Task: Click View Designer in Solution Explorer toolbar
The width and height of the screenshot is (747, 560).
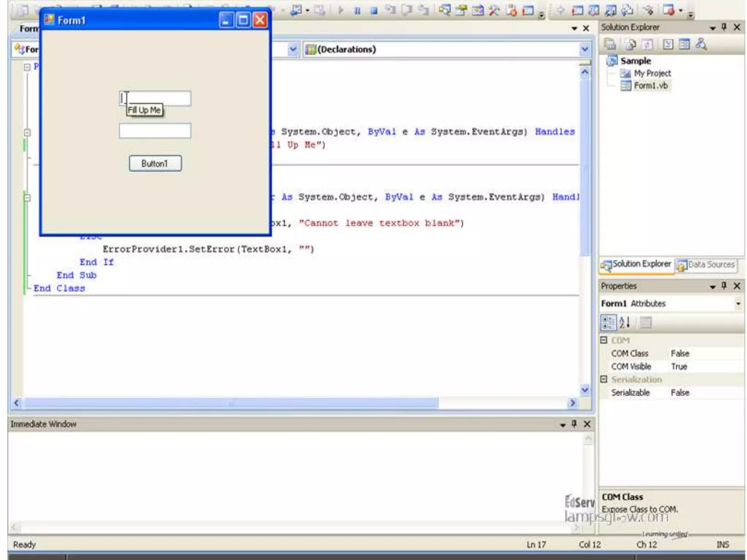Action: [684, 44]
